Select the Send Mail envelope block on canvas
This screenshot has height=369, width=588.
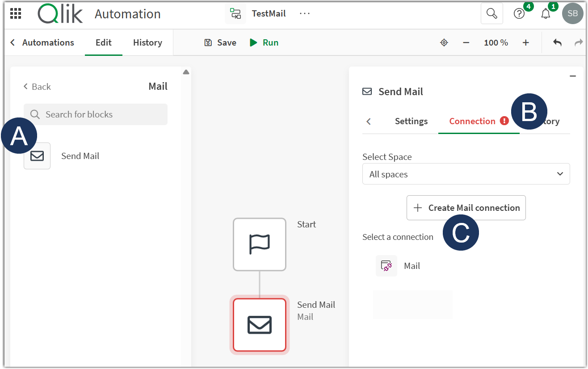pos(260,325)
